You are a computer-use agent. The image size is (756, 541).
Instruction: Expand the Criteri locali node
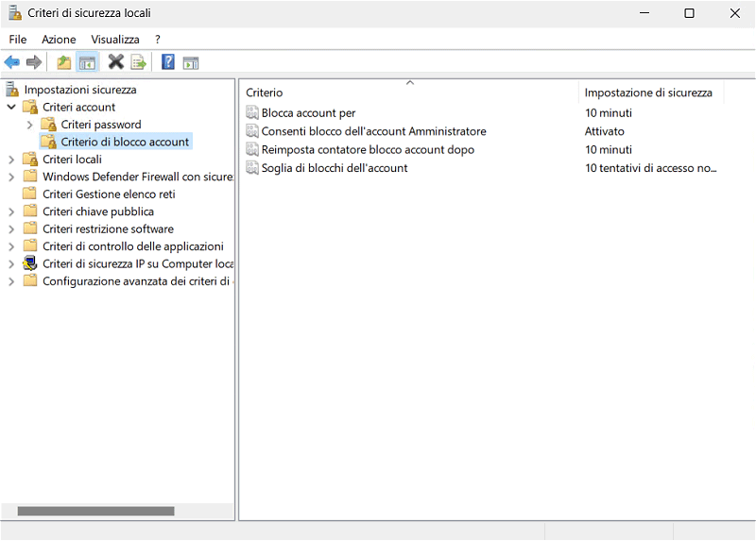[11, 160]
